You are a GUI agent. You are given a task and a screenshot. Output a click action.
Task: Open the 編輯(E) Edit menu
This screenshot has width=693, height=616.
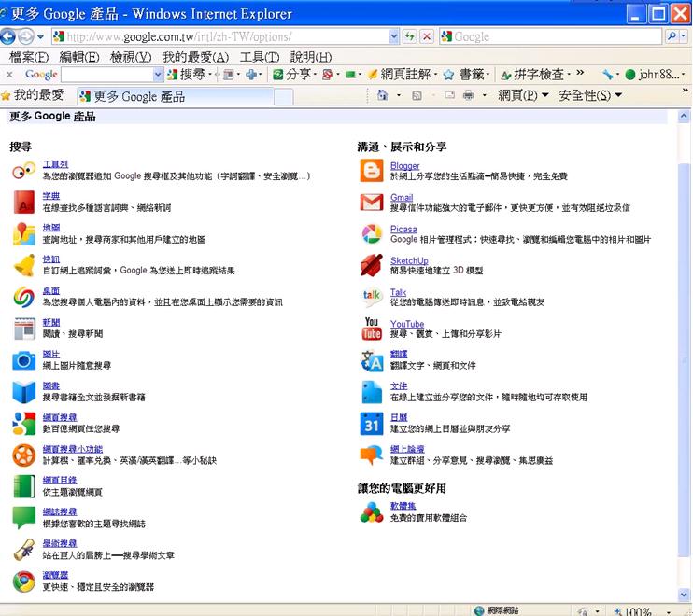click(79, 57)
